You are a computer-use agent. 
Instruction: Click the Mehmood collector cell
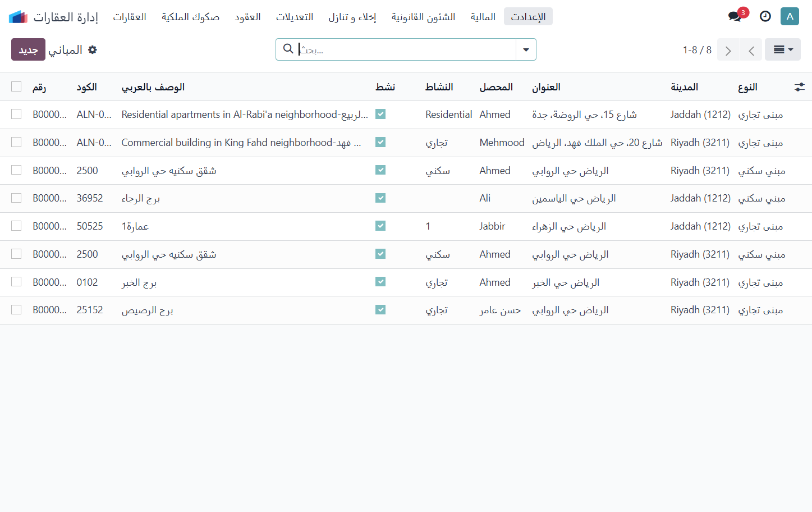click(502, 143)
